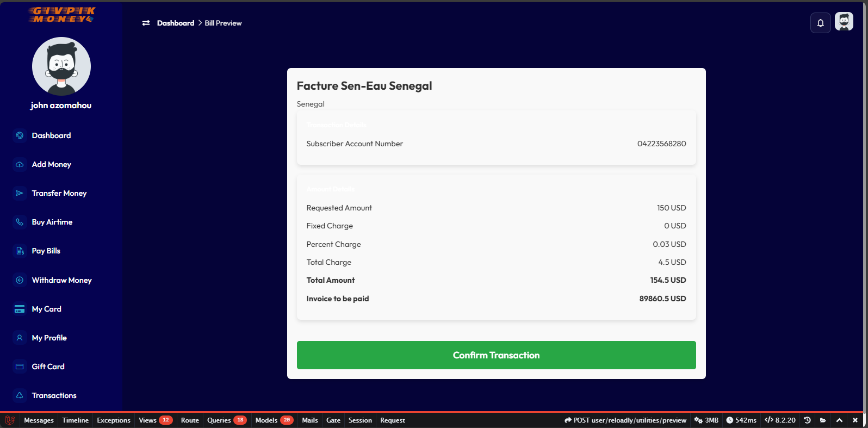Expand the debugbar with up chevron
868x428 pixels.
click(839, 420)
